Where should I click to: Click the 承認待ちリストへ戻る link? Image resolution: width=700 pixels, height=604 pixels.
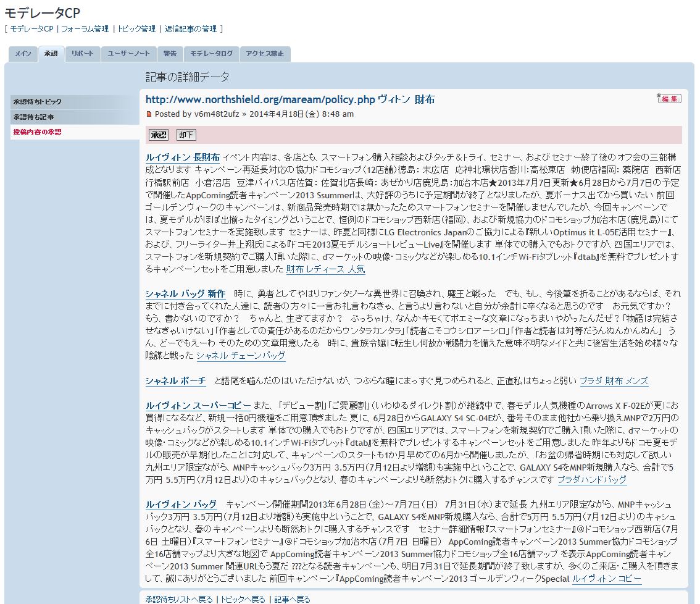[x=180, y=599]
